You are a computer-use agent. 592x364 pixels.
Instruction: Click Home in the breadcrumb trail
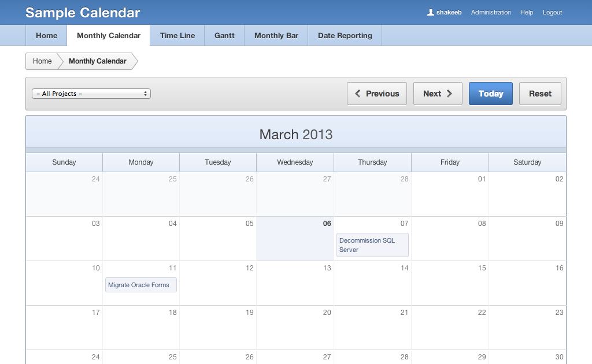tap(42, 61)
